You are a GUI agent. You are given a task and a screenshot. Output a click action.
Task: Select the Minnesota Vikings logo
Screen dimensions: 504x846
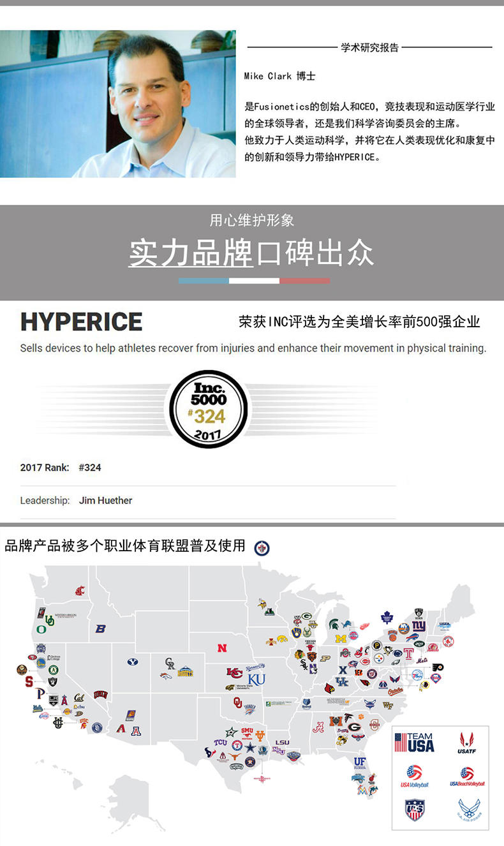click(262, 603)
